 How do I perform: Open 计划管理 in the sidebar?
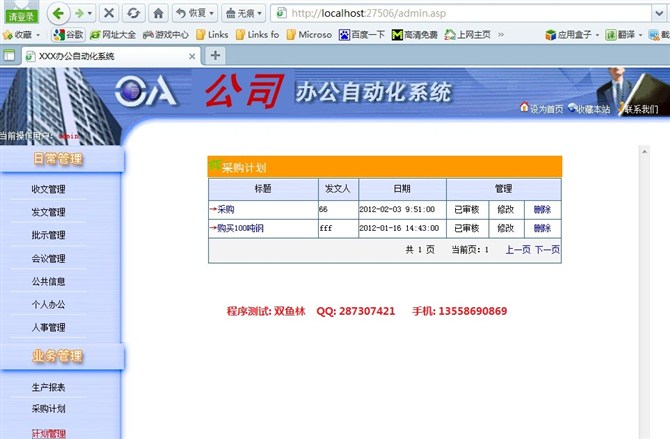pyautogui.click(x=48, y=433)
